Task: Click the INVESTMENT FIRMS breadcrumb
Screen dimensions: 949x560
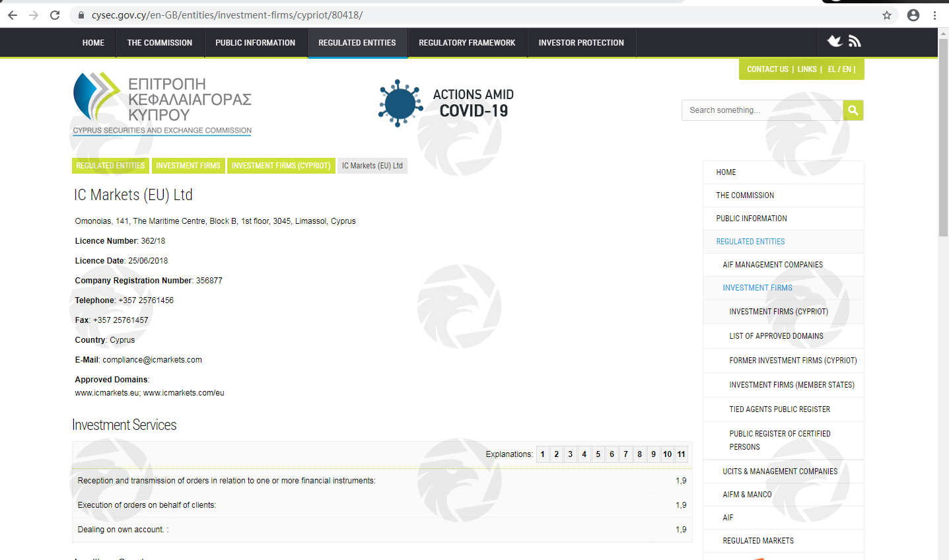Action: pos(188,166)
